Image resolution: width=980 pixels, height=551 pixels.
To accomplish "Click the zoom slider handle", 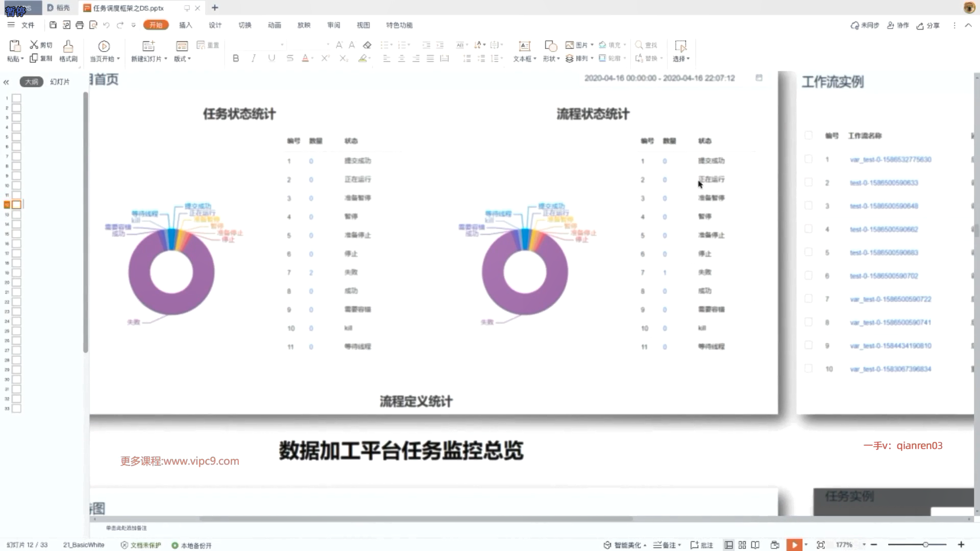I will (x=925, y=545).
